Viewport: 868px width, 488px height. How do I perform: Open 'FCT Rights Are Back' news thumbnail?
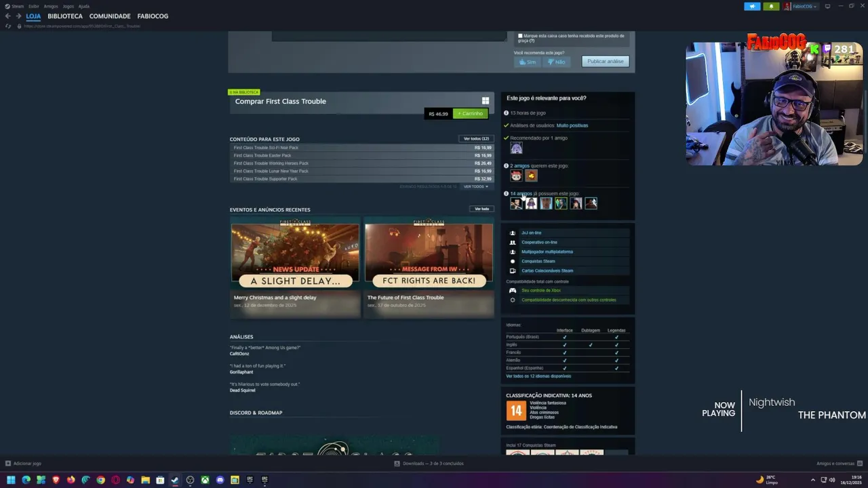[429, 252]
